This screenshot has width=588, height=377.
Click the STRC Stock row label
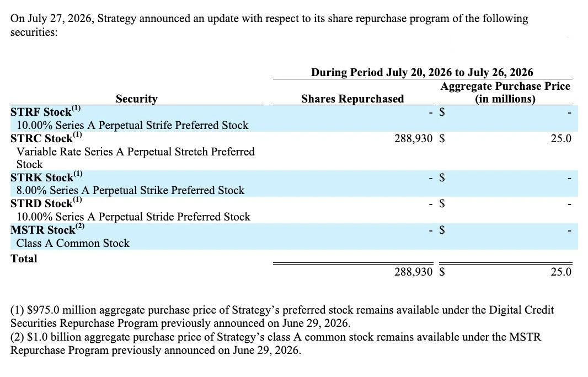point(46,138)
